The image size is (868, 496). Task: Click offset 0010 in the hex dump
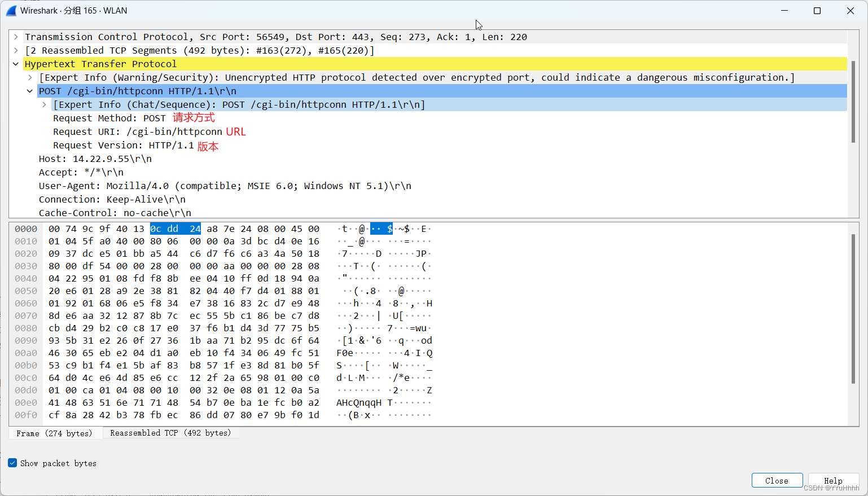(26, 241)
